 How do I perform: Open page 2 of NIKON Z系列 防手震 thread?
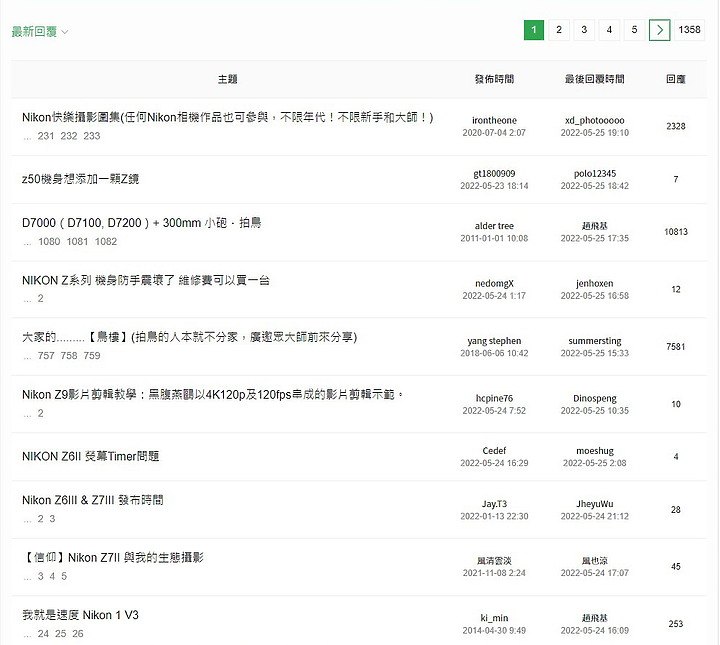coord(40,298)
